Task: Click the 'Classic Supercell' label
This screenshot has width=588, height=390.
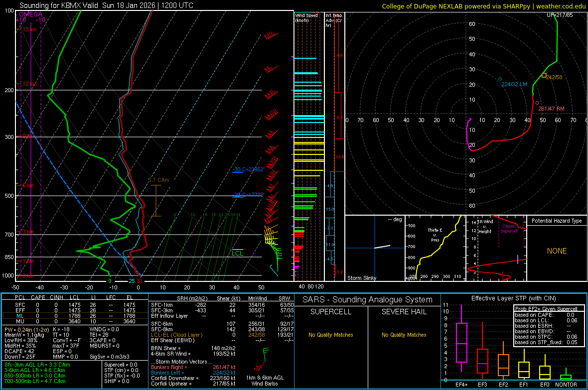Action: [509, 229]
